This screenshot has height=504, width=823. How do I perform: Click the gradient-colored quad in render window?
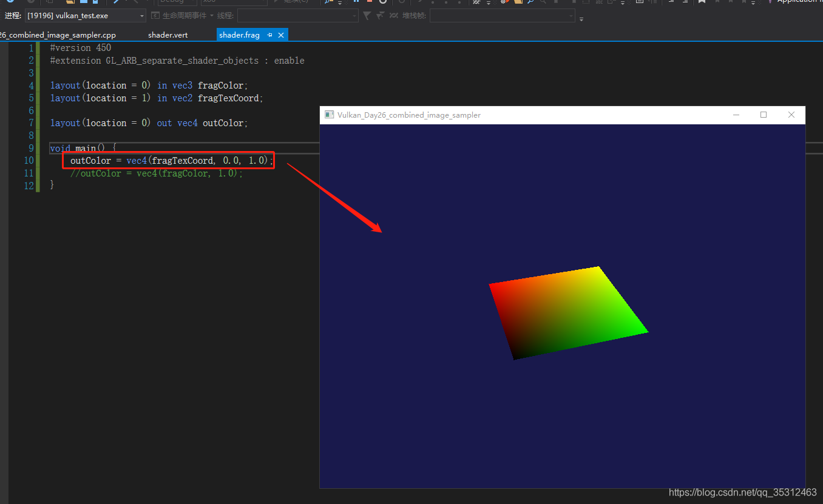[x=567, y=314]
